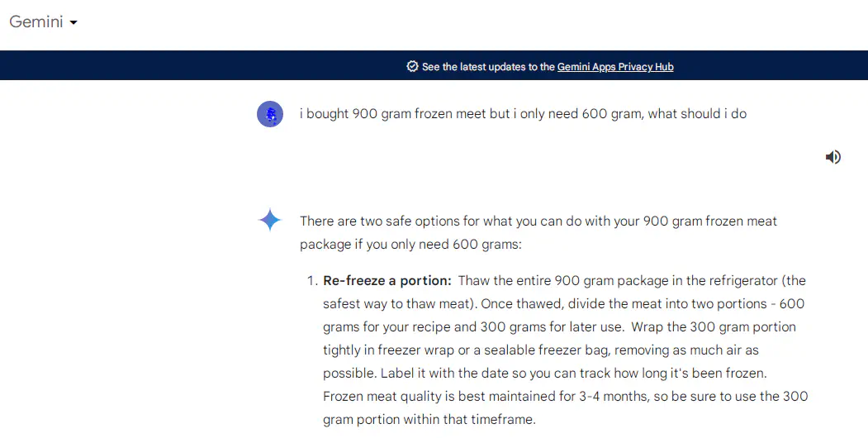Click the Gemini sparkle response icon

pyautogui.click(x=270, y=221)
